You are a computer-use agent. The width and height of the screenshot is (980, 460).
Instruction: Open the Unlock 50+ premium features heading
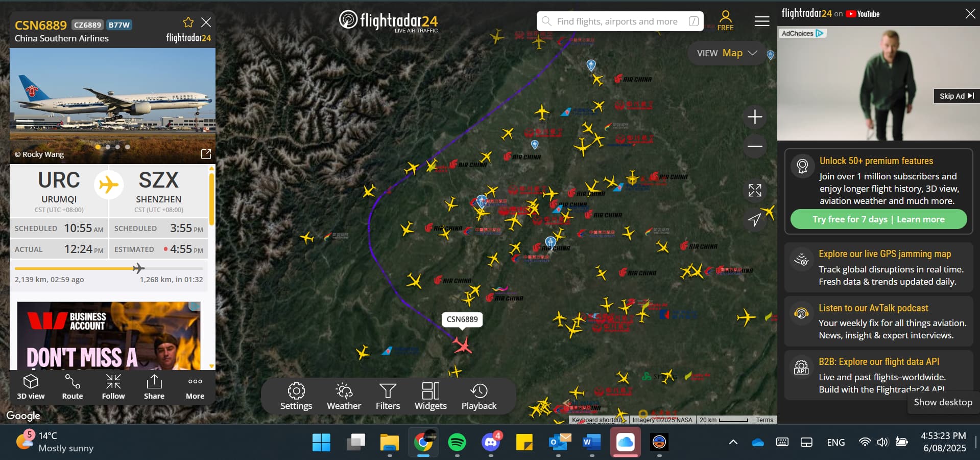coord(876,161)
